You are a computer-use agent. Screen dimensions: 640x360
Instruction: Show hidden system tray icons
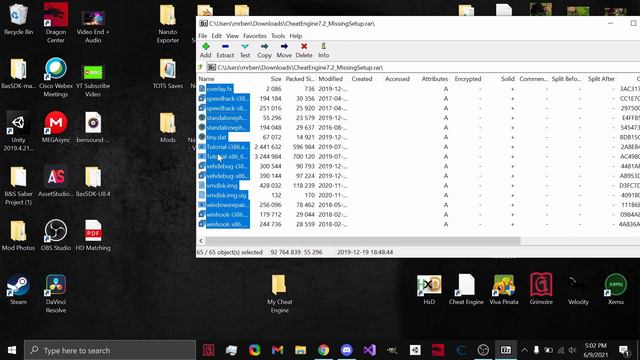click(524, 350)
